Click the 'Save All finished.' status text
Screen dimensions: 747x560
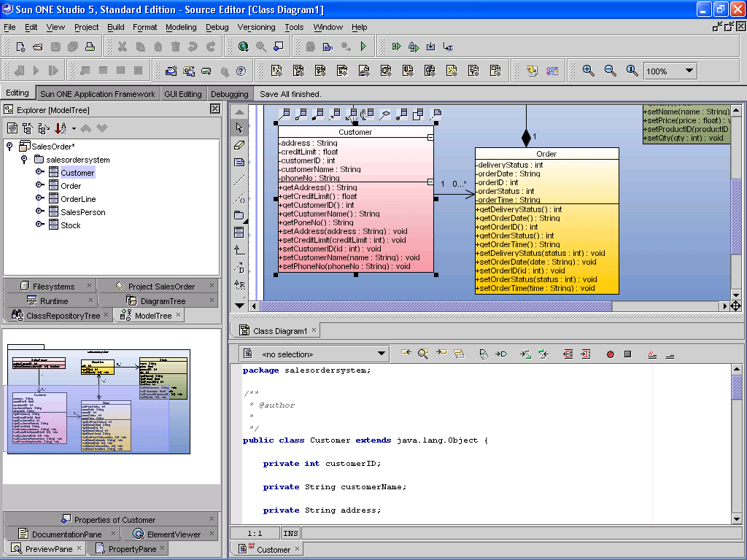[290, 94]
